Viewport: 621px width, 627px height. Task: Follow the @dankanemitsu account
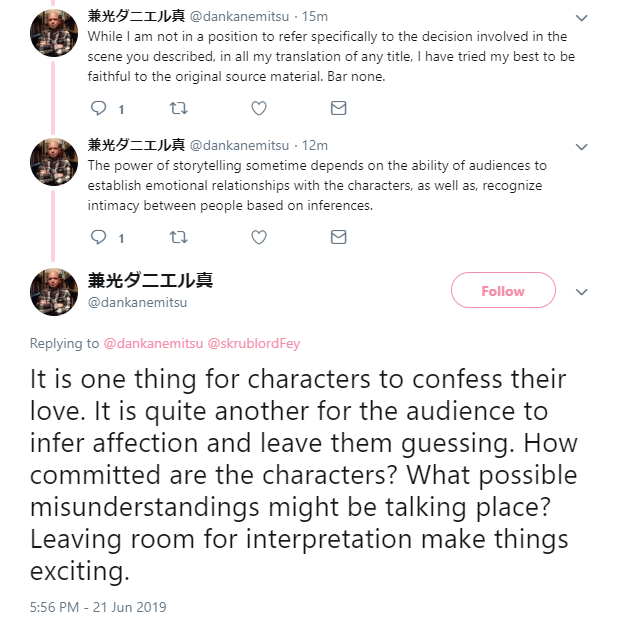coord(502,291)
